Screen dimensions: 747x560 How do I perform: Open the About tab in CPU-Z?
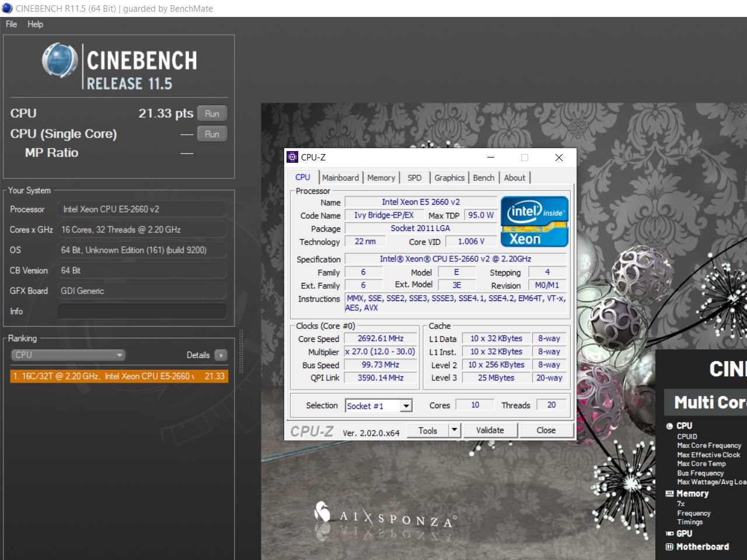(515, 178)
